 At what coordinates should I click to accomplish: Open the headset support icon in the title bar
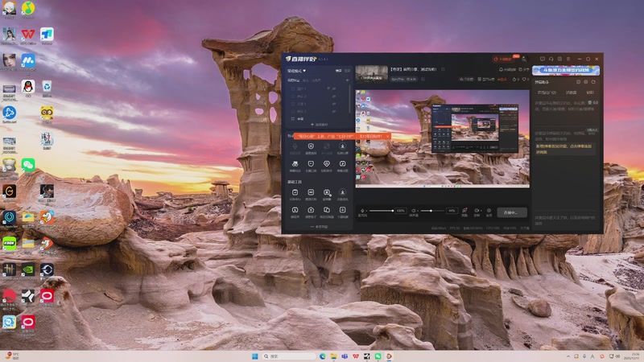(x=551, y=59)
